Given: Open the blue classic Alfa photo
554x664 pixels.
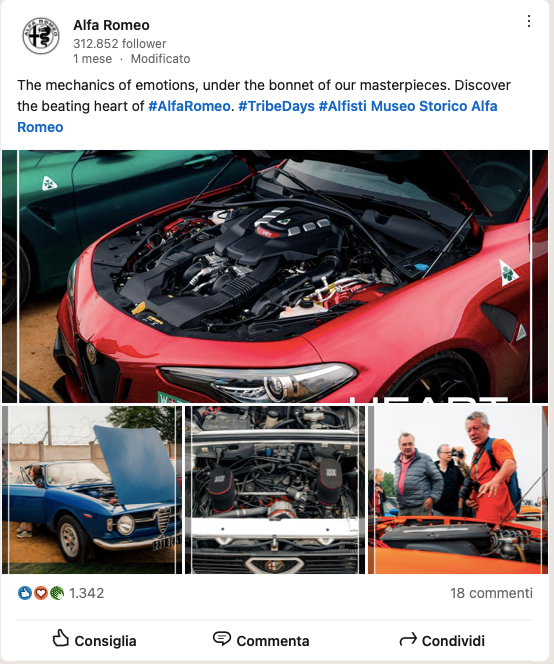Looking at the screenshot, I should pos(92,490).
